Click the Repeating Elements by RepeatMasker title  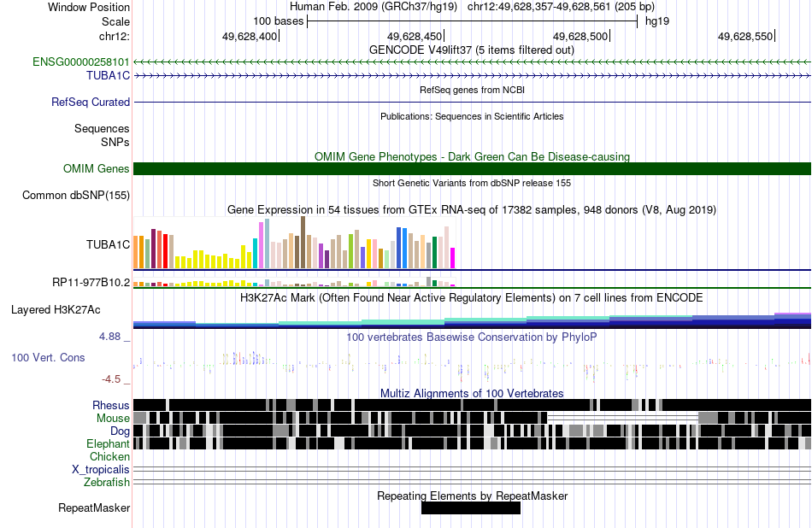pyautogui.click(x=473, y=496)
